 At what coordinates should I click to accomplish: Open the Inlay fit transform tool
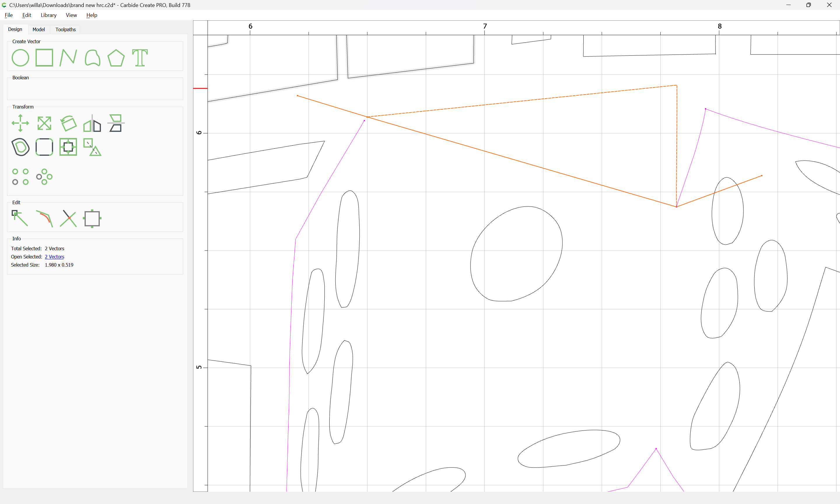(x=68, y=147)
